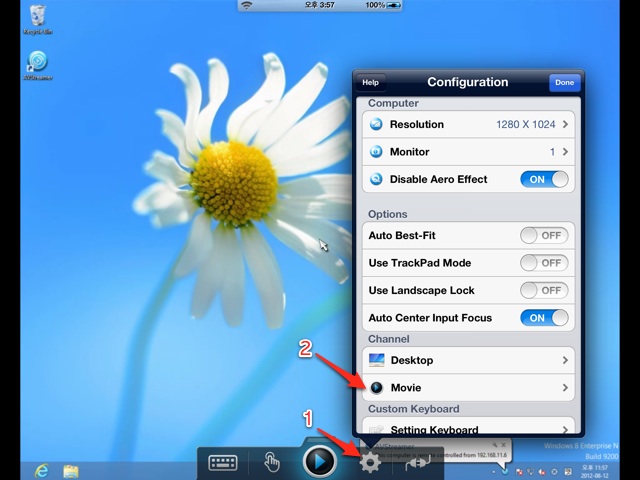Click the wrench icon in the notification balloon

[494, 445]
